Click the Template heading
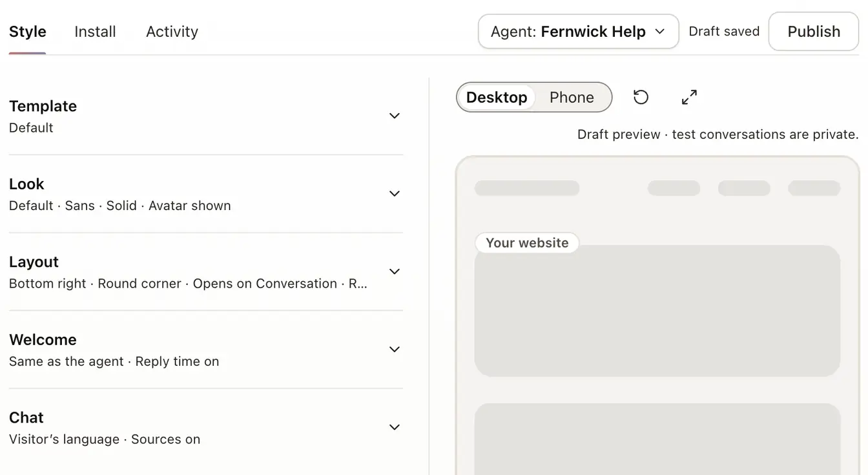This screenshot has width=868, height=475. click(43, 106)
